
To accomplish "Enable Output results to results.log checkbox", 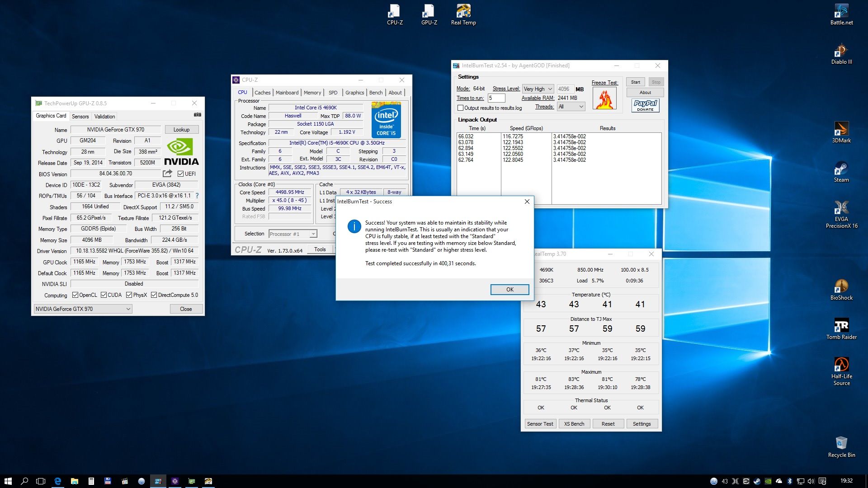I will tap(460, 108).
